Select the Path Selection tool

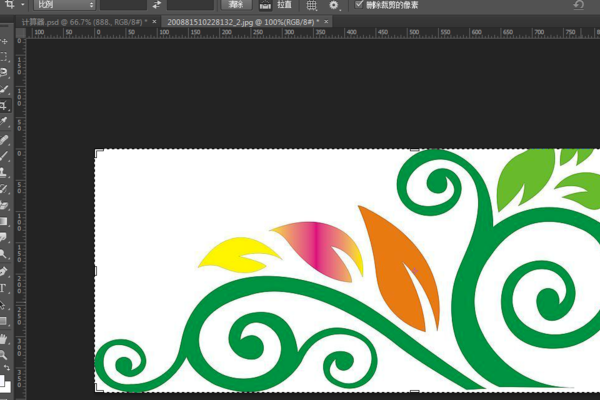[x=4, y=305]
